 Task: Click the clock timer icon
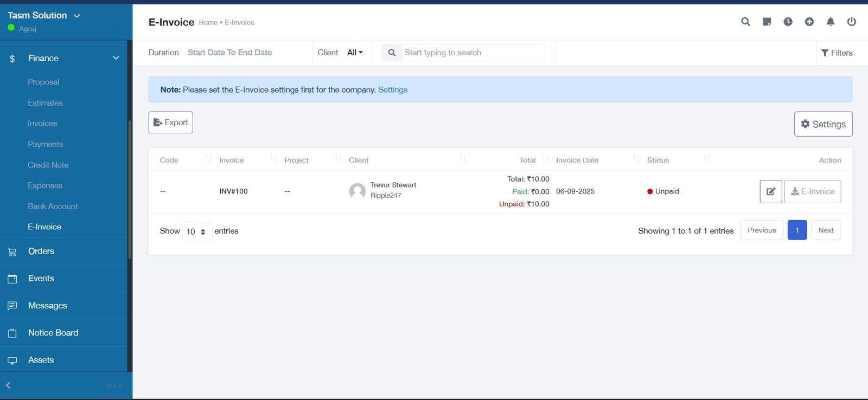pyautogui.click(x=788, y=22)
